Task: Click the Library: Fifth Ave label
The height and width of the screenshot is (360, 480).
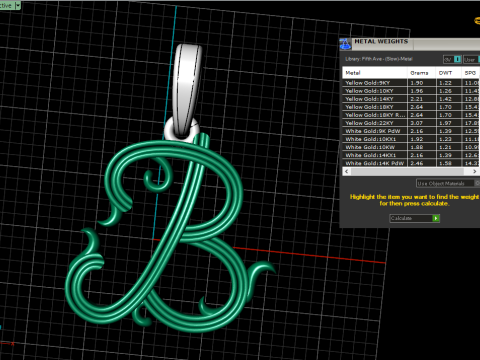Action: click(379, 59)
